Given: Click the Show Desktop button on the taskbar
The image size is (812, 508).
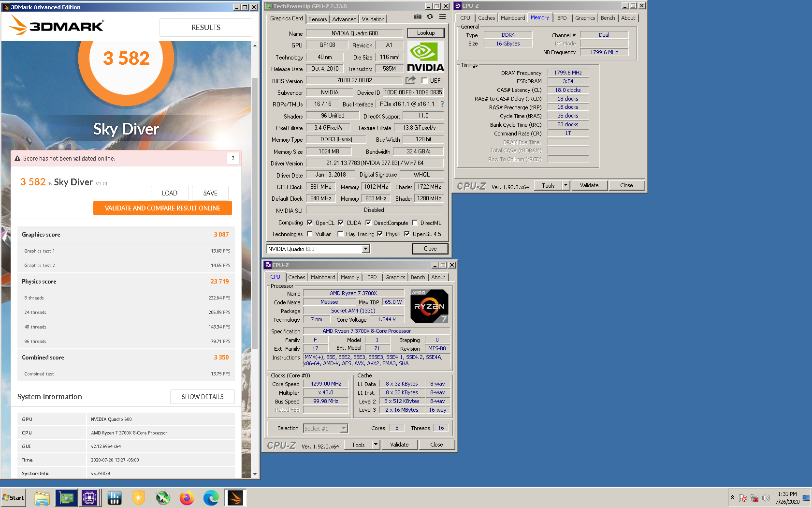Looking at the screenshot, I should (x=806, y=498).
